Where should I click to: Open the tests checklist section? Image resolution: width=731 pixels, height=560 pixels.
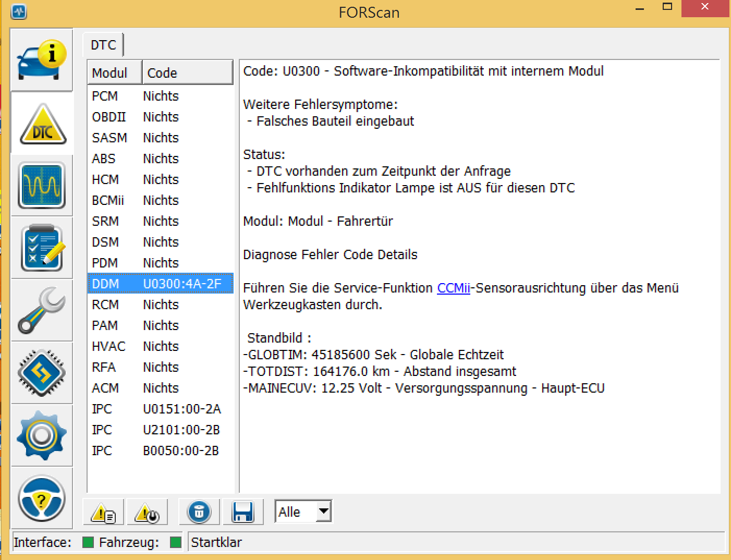click(x=42, y=248)
